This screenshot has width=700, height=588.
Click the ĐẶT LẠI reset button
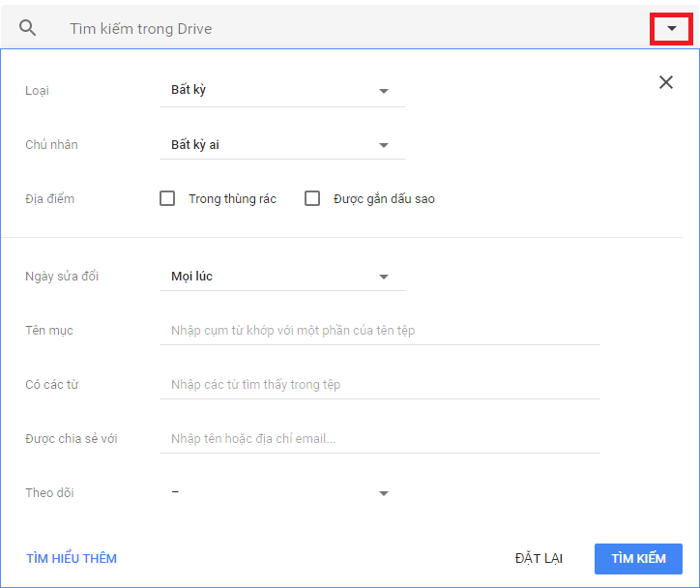[x=539, y=559]
